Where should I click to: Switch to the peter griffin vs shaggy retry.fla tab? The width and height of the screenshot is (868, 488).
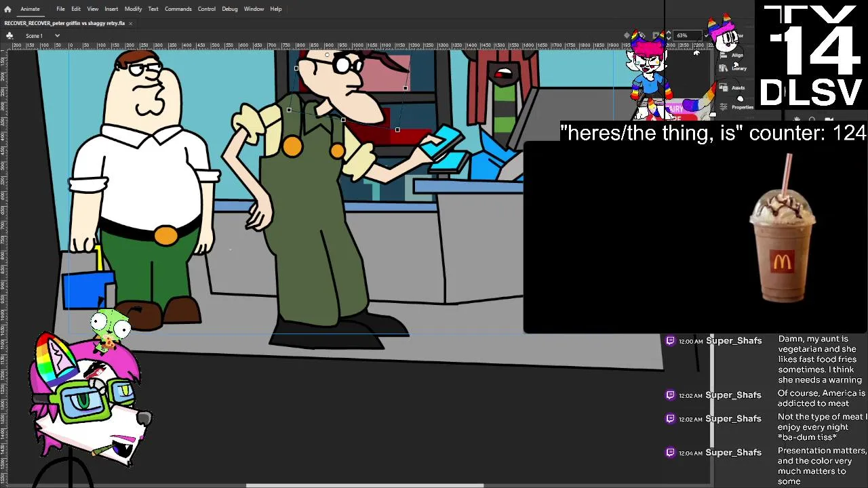[64, 23]
